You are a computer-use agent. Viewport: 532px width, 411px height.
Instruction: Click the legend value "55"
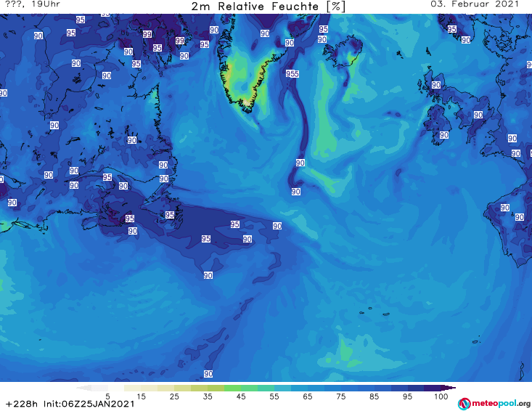point(274,396)
